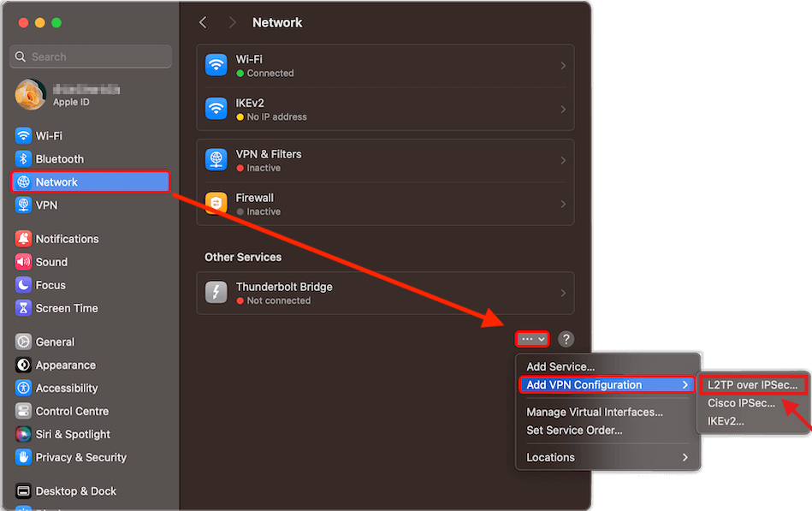Expand the Thunderbolt Bridge row chevron
Screen dimensions: 812x511
pyautogui.click(x=562, y=293)
